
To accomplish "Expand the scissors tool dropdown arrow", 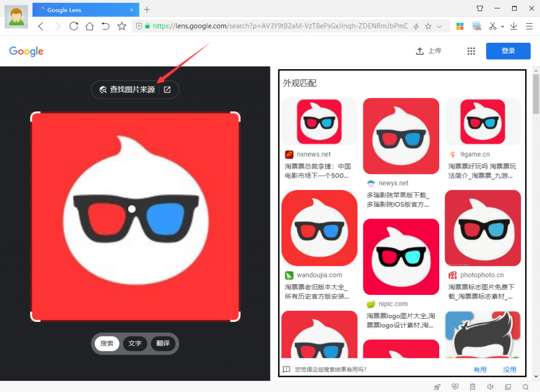I will click(x=503, y=26).
